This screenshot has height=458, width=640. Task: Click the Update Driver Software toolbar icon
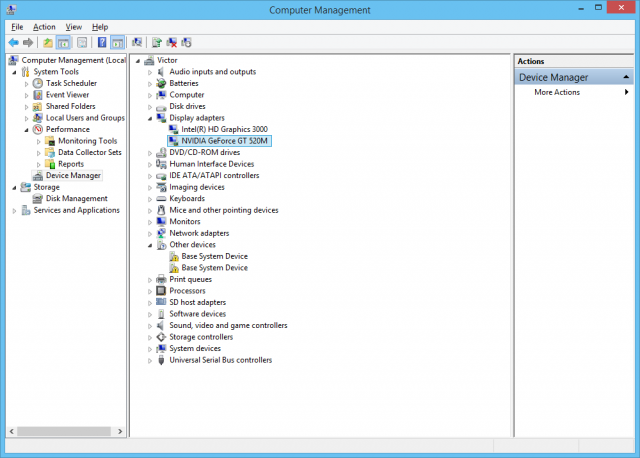156,43
